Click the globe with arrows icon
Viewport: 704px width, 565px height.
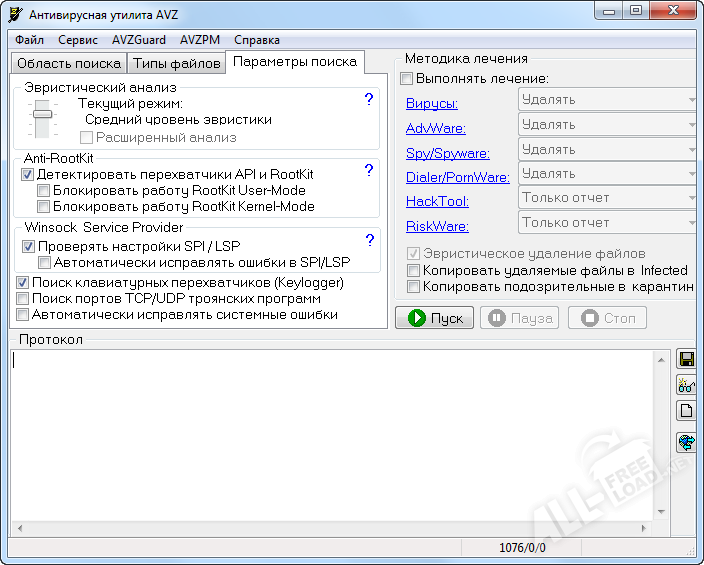[687, 442]
